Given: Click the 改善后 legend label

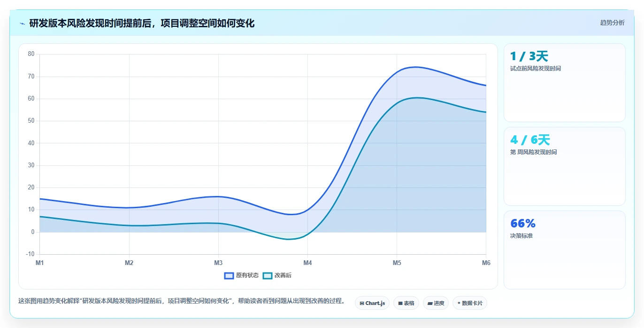Looking at the screenshot, I should (x=283, y=275).
